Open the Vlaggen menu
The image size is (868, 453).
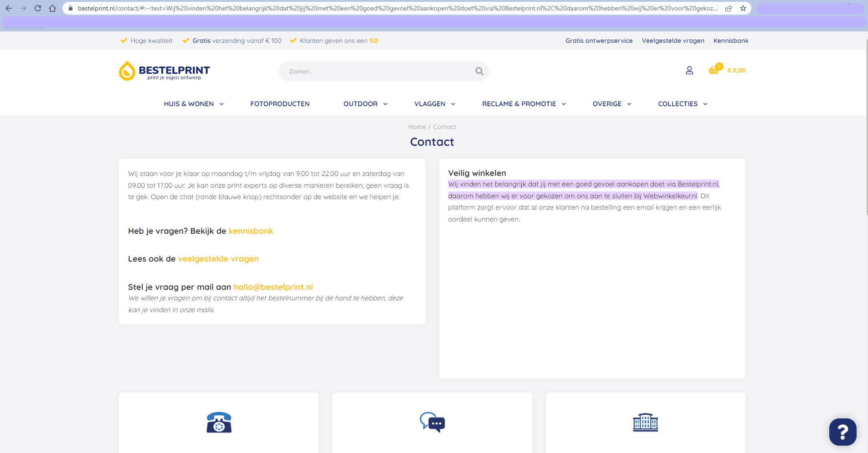434,104
